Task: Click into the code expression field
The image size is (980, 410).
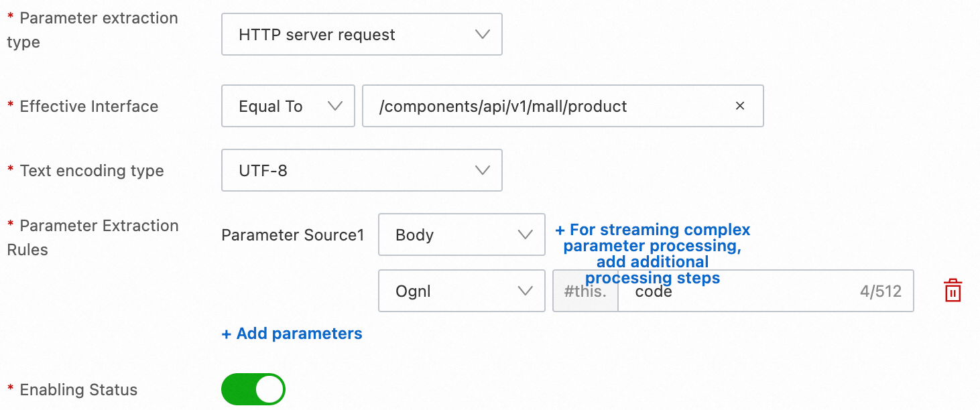Action: click(x=737, y=291)
